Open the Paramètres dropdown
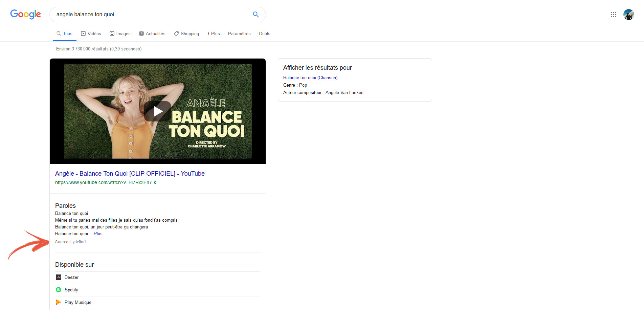Viewport: 644px width, 310px height. coord(239,34)
